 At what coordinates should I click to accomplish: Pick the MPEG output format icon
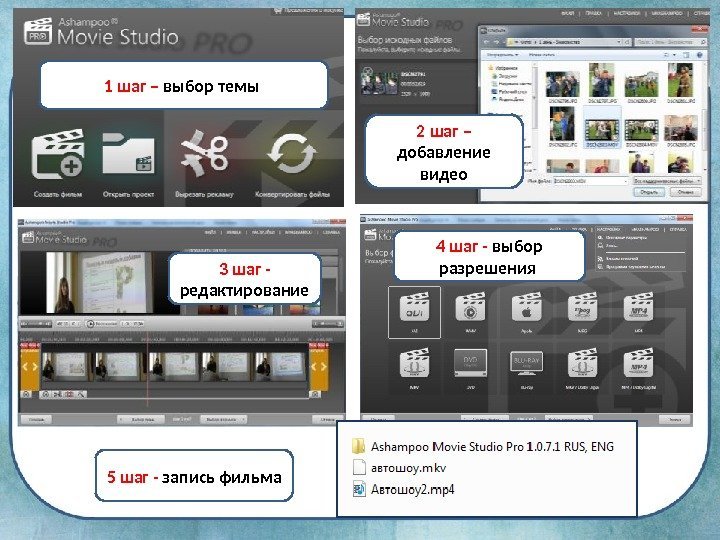coord(583,307)
